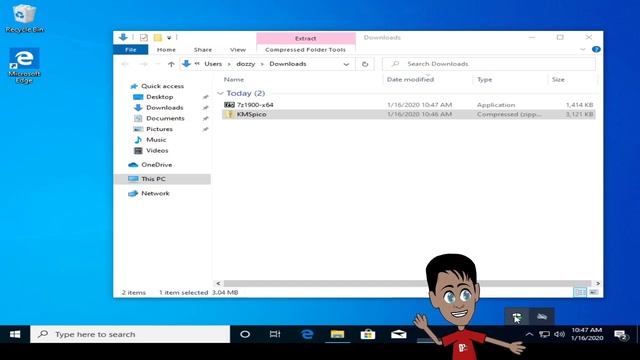Viewport: 640px width, 360px height.
Task: Click the Properties quick access toolbar icon
Action: (x=143, y=38)
